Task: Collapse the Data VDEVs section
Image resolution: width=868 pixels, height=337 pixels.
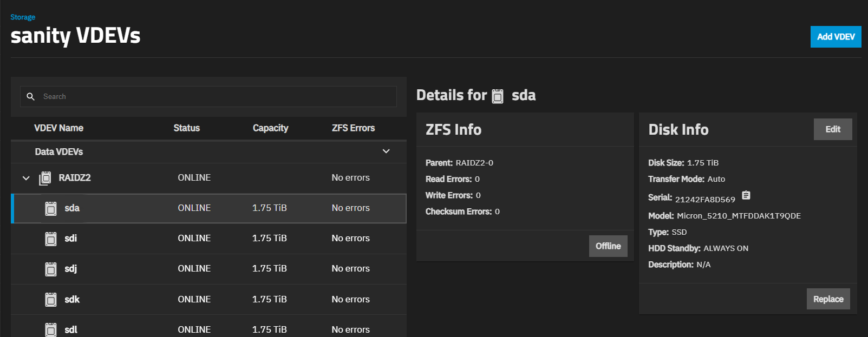Action: click(x=386, y=151)
